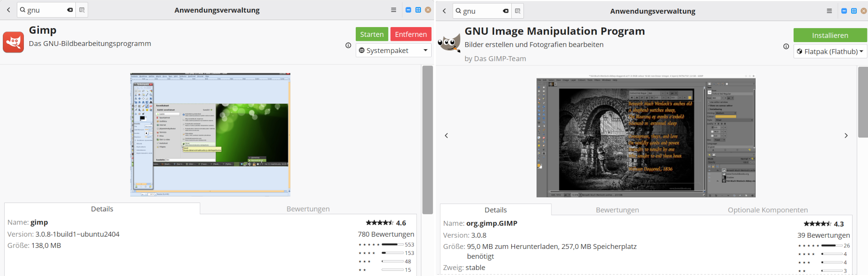The height and width of the screenshot is (276, 868).
Task: Click the Wilber GIMP mascot icon
Action: pos(449,43)
